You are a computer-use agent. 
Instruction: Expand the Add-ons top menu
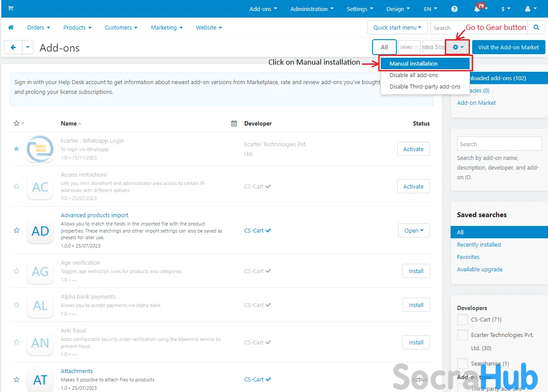[263, 9]
